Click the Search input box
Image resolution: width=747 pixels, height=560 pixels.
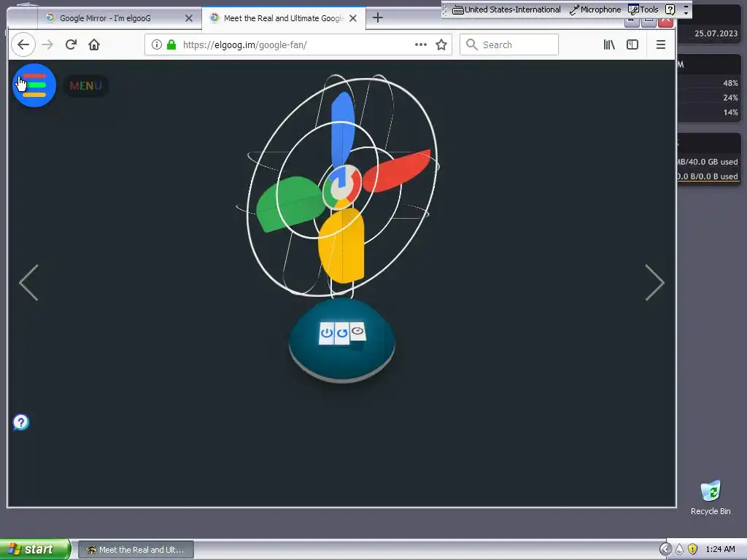point(508,44)
